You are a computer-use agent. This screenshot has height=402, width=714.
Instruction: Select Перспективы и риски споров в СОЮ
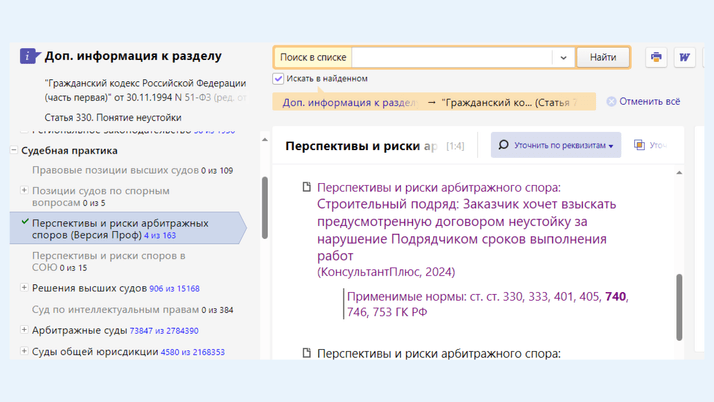click(108, 261)
